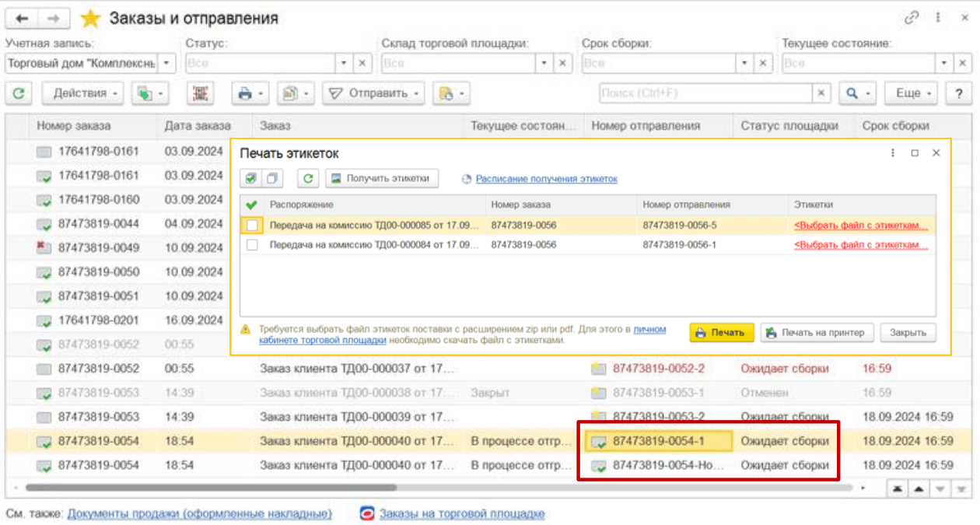
Task: Click the copy link icon at top right
Action: [911, 18]
